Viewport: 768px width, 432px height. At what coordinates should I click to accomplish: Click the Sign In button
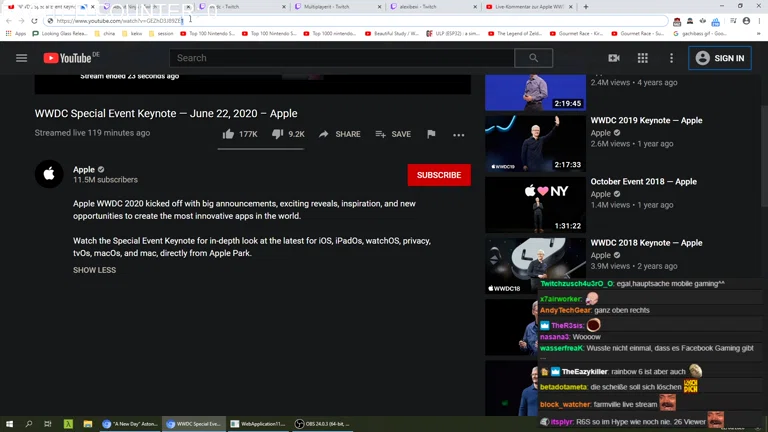click(x=720, y=58)
